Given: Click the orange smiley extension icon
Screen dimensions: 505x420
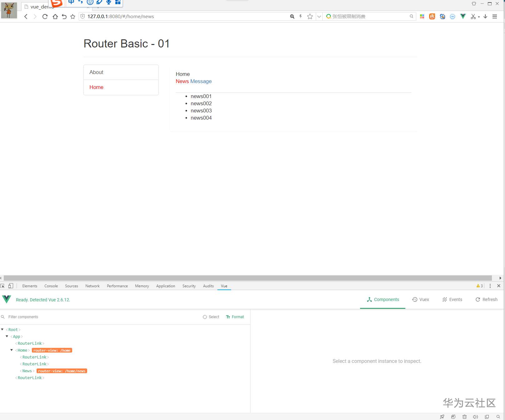Looking at the screenshot, I should pos(432,17).
